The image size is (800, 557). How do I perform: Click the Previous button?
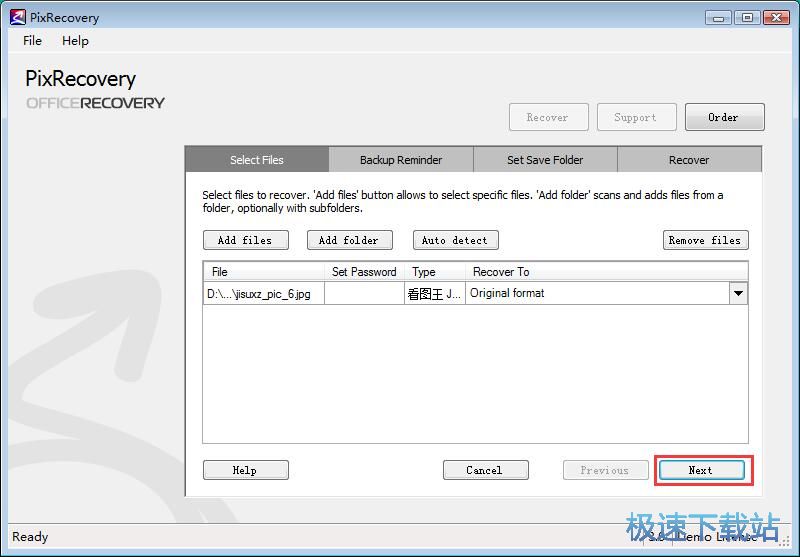tap(606, 470)
